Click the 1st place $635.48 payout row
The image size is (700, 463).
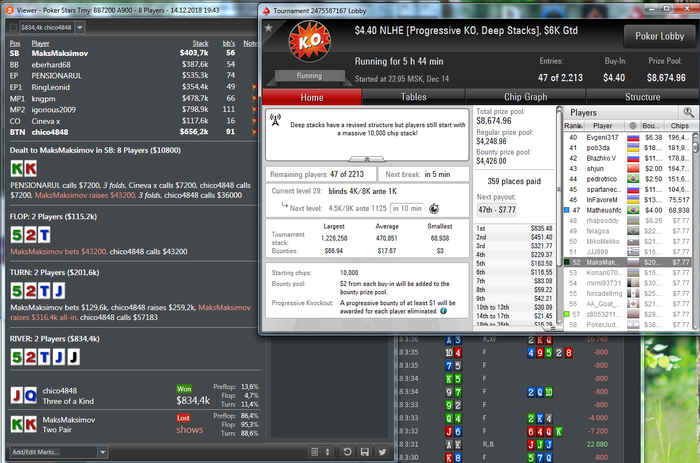pyautogui.click(x=514, y=228)
